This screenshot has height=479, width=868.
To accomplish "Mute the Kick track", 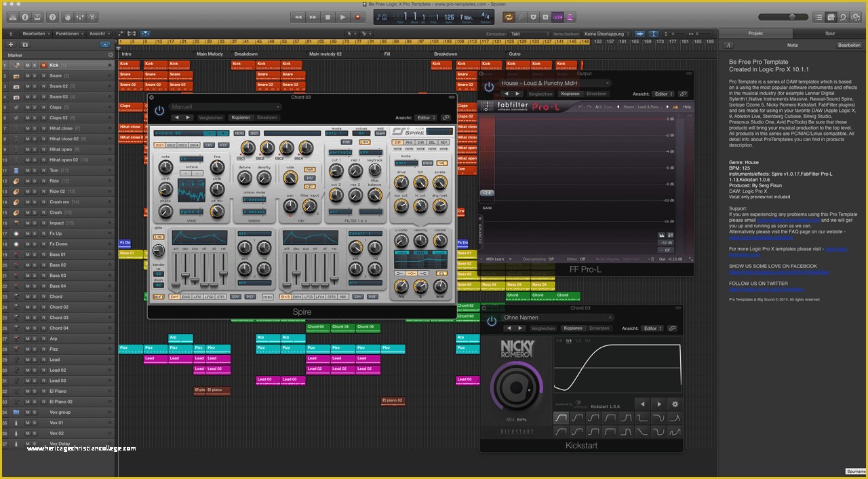I will pos(28,65).
